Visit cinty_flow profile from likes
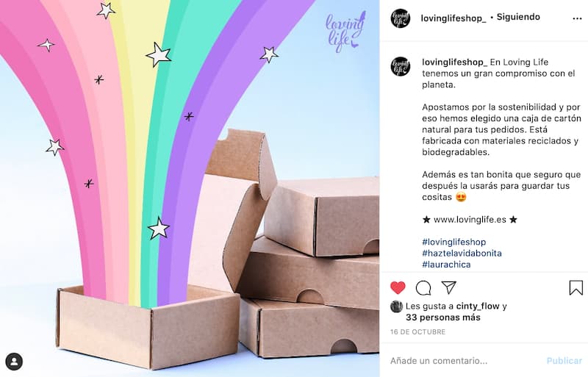 [478, 306]
